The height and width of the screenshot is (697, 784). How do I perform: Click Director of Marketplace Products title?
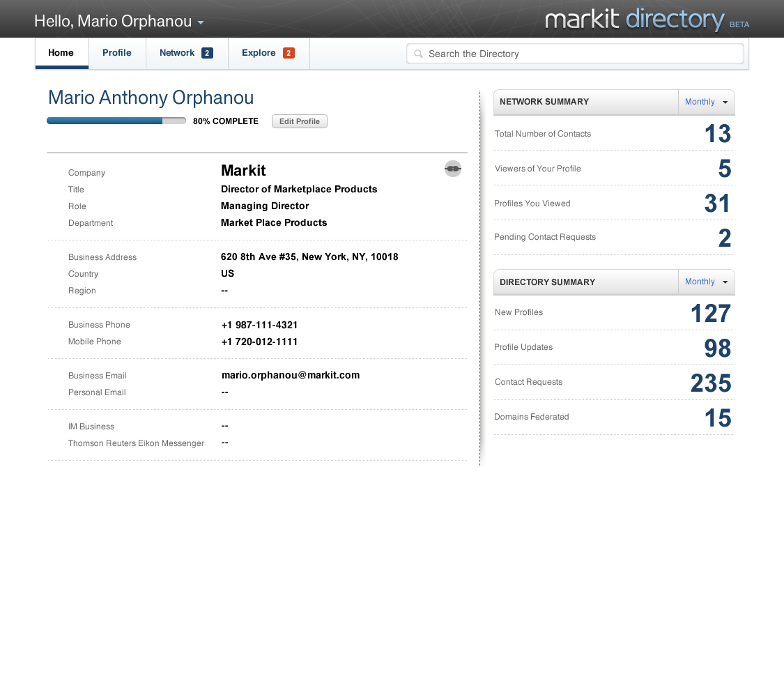coord(299,190)
